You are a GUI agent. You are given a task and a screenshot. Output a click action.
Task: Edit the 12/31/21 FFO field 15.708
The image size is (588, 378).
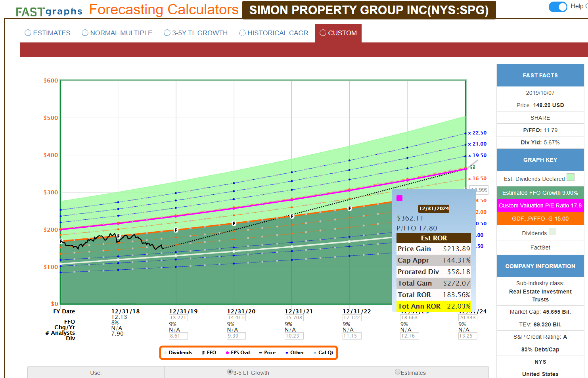pyautogui.click(x=294, y=318)
